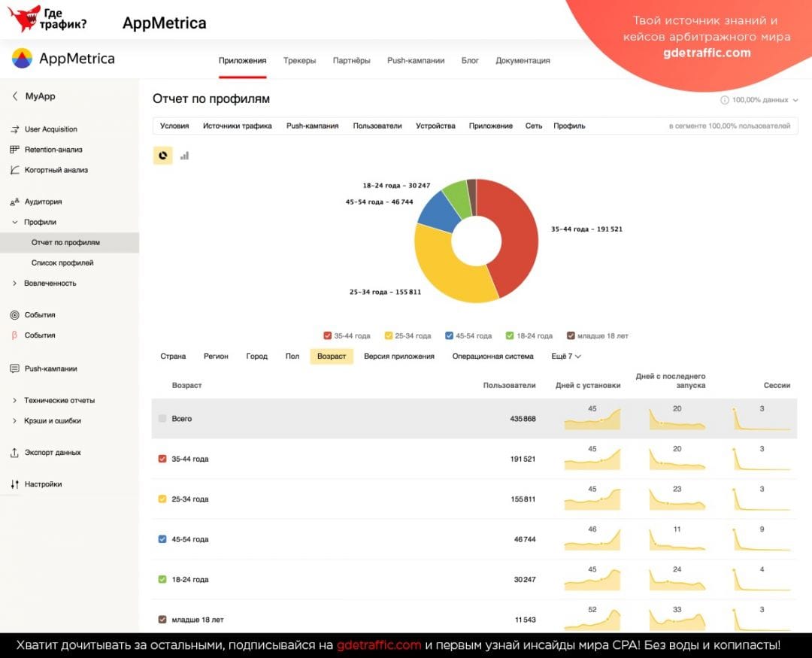Toggle the 35-44 года row checkbox
812x658 pixels.
tap(162, 459)
